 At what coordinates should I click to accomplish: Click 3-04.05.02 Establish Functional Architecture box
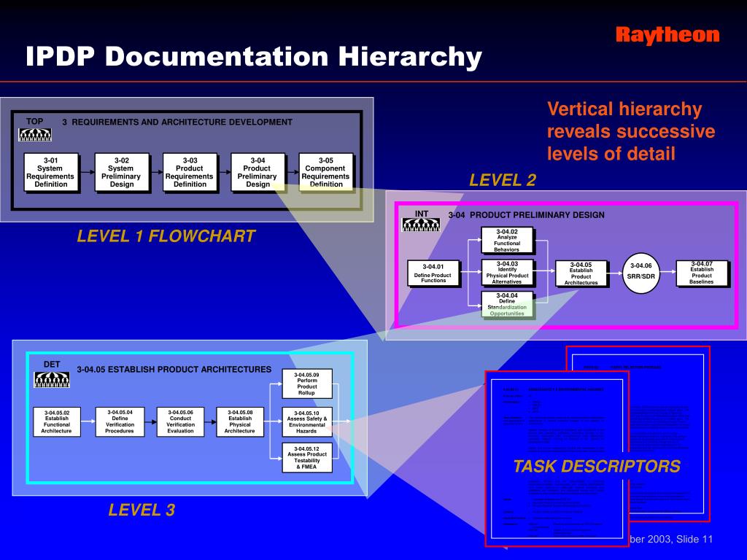(x=57, y=422)
